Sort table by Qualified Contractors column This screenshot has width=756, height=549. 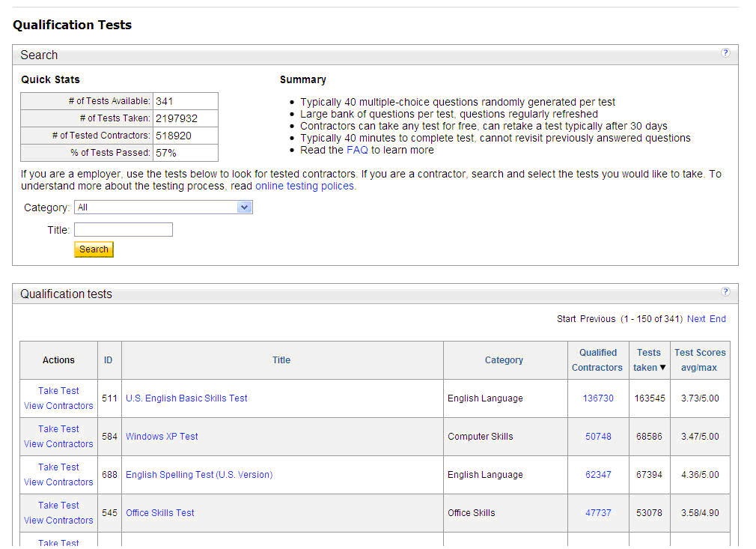point(597,360)
